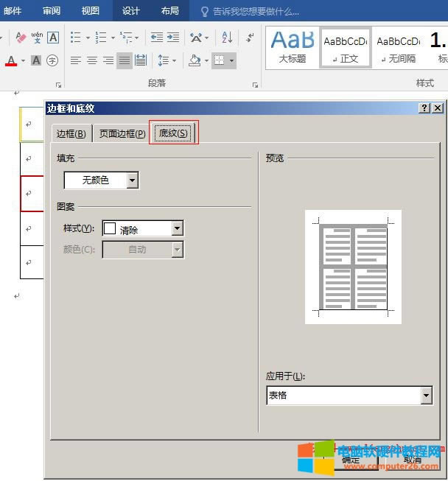The width and height of the screenshot is (448, 481).
Task: Open the Line Spacing dropdown arrow
Action: tap(175, 60)
